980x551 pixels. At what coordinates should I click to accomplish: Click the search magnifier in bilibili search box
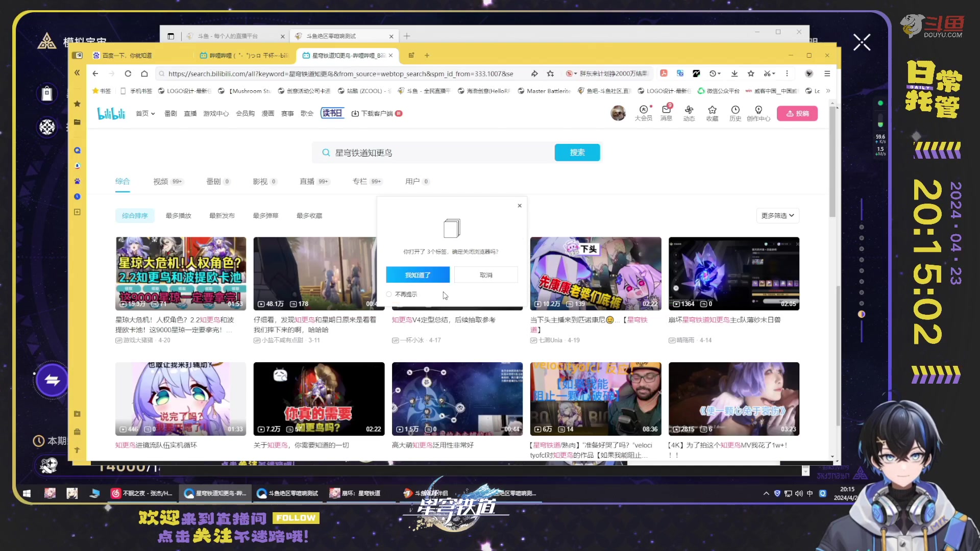tap(326, 153)
